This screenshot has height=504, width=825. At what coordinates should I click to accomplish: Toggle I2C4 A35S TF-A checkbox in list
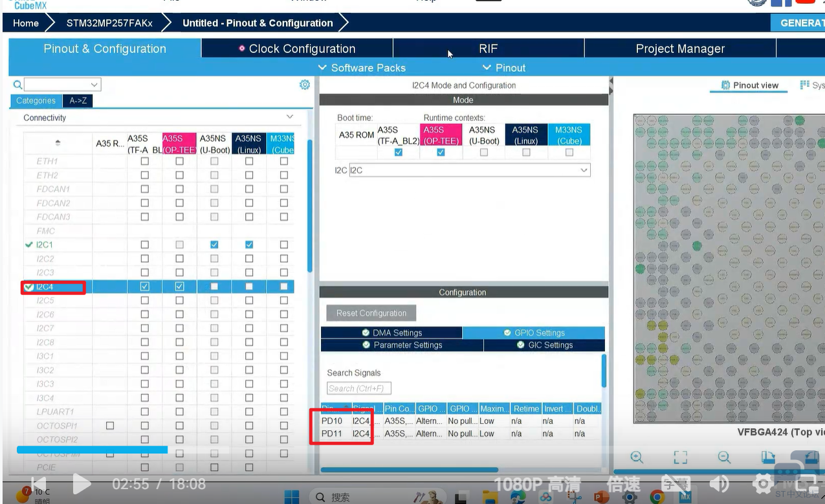(144, 287)
